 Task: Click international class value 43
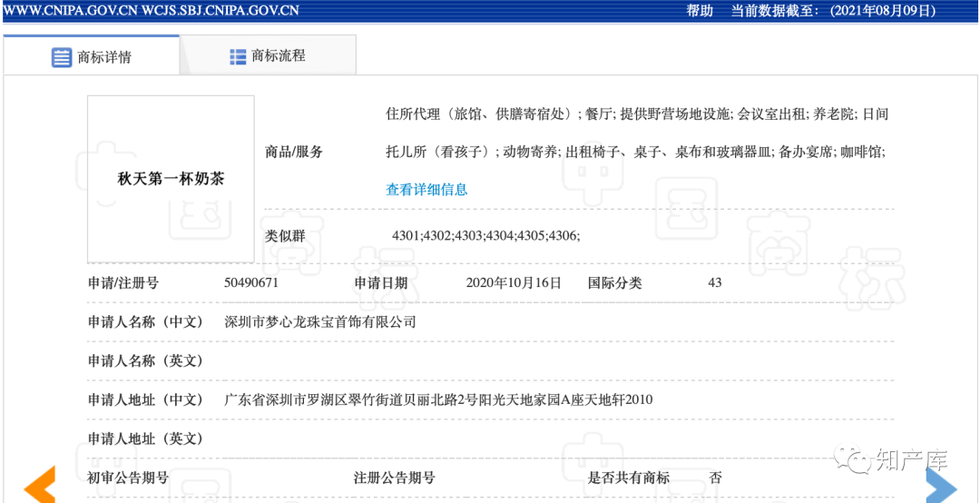point(715,282)
